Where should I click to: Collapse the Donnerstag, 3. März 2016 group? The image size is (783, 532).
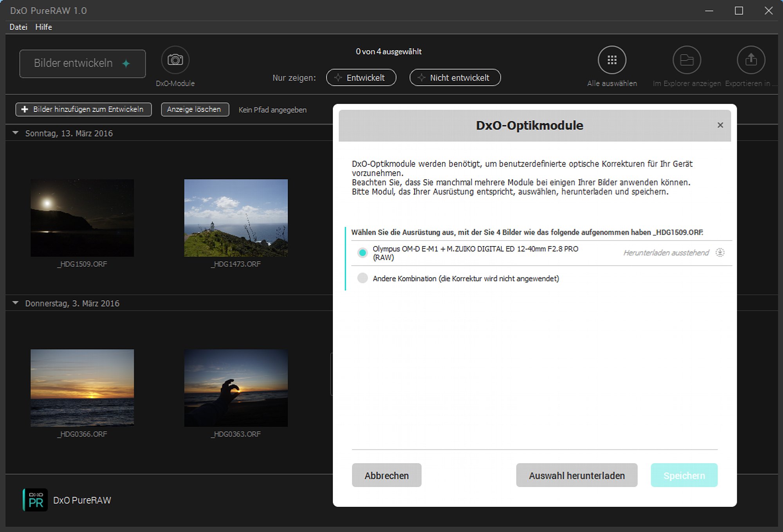pos(16,303)
